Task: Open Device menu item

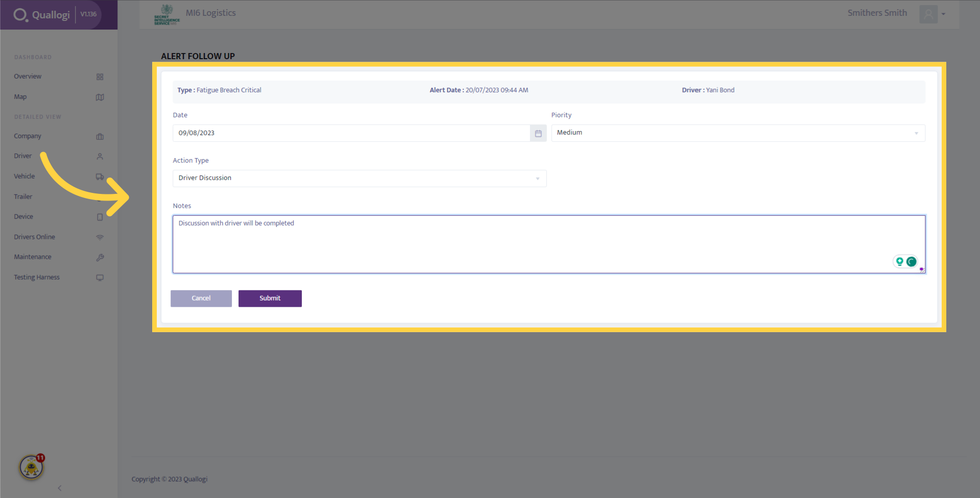Action: click(23, 217)
